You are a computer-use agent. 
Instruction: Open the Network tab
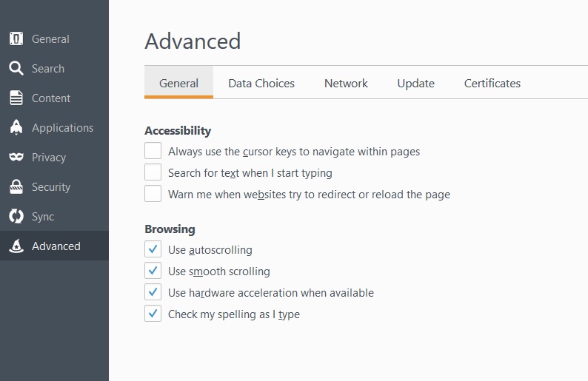[x=346, y=83]
